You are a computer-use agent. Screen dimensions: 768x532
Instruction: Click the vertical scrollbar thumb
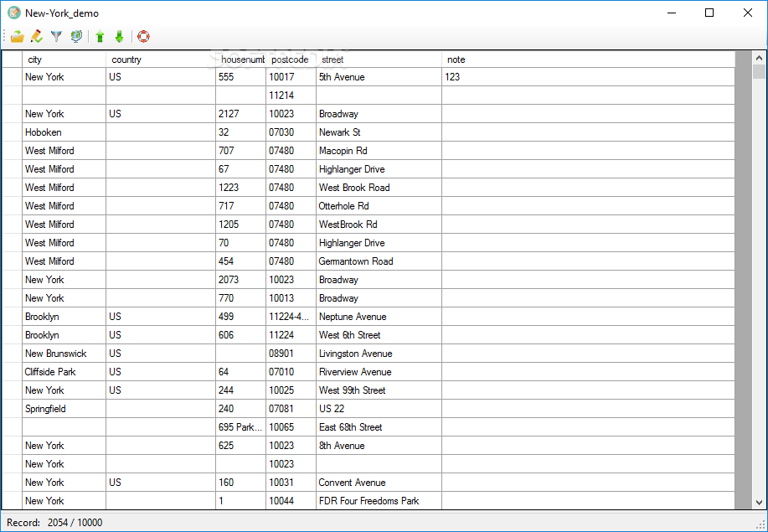pyautogui.click(x=759, y=71)
